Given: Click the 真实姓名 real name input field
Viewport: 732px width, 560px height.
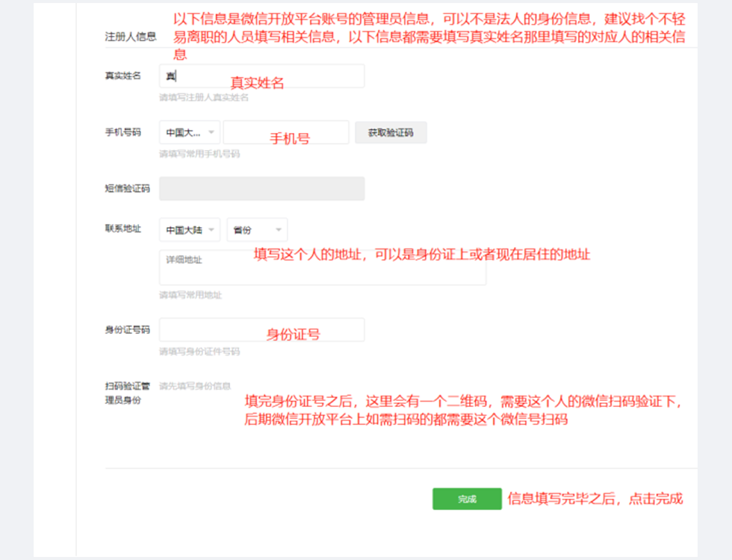Looking at the screenshot, I should pyautogui.click(x=261, y=76).
